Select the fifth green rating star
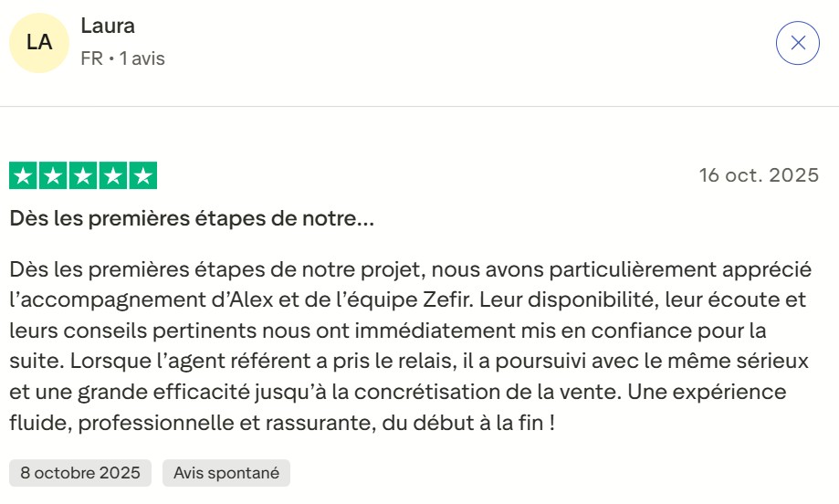Viewport: 839px width, 504px height. tap(142, 176)
